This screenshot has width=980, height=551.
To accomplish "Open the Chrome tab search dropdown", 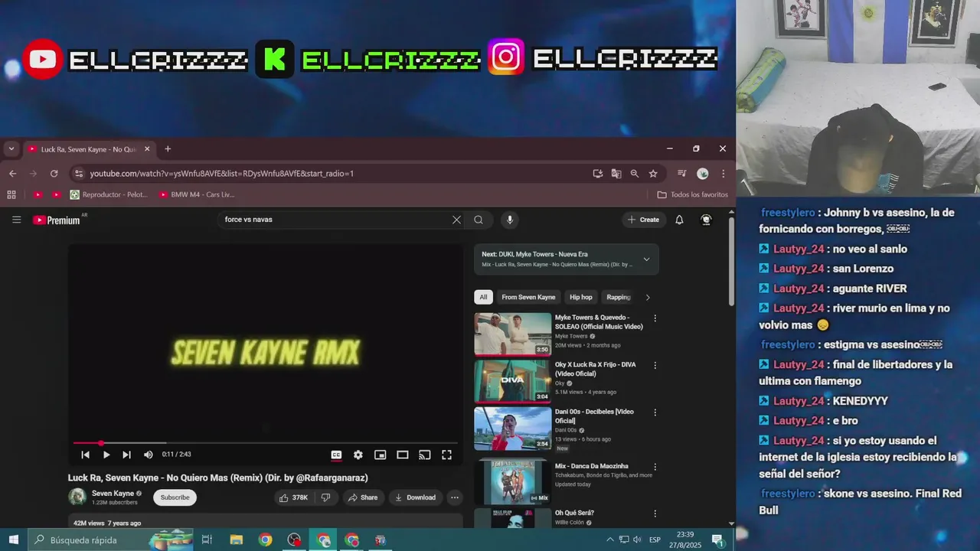I will pyautogui.click(x=11, y=149).
